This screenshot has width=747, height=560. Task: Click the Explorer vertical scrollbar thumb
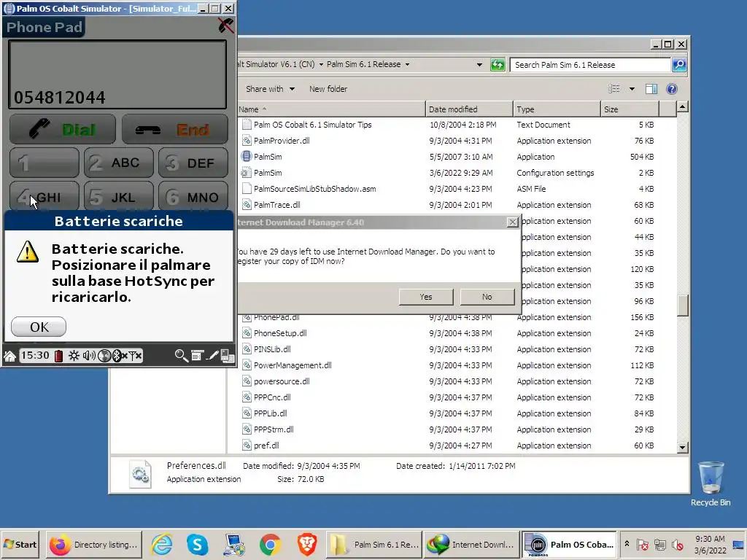coord(682,305)
